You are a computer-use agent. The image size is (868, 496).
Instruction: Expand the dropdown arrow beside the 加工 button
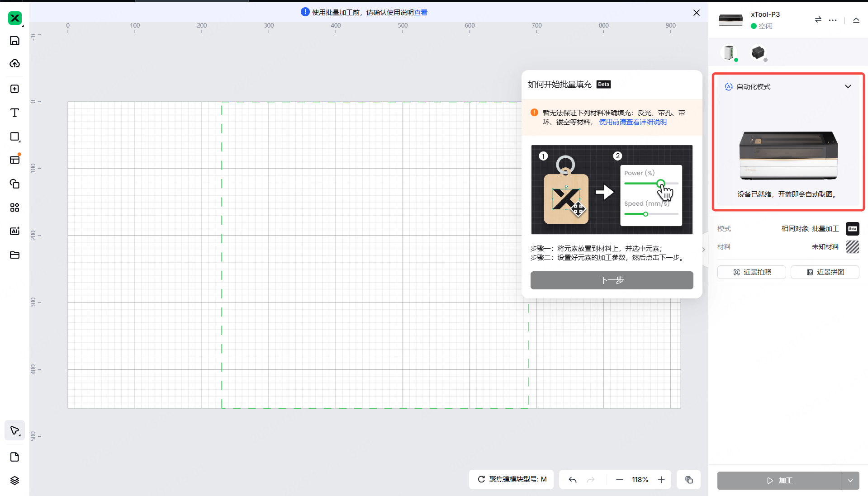coord(849,480)
